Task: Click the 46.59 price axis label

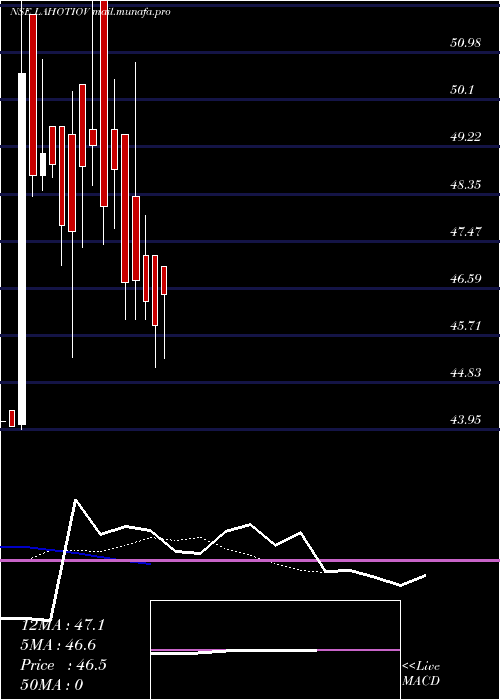Action: pyautogui.click(x=466, y=279)
